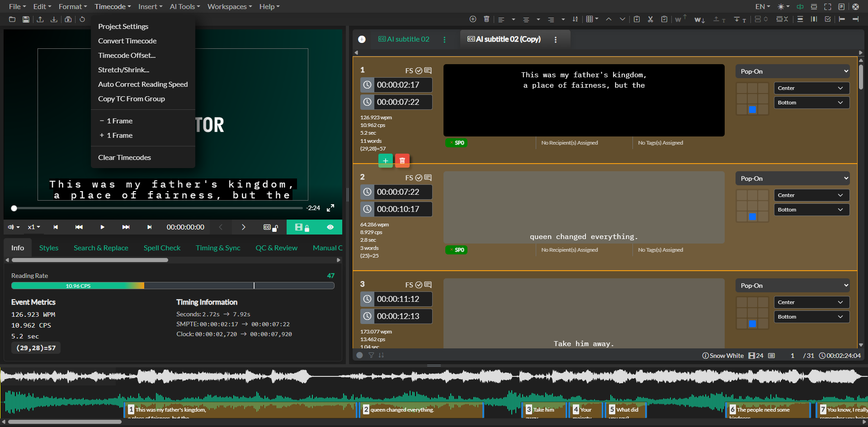The height and width of the screenshot is (427, 868).
Task: Open the three-dot menu of AI subtitle 02 tab
Action: click(x=444, y=40)
